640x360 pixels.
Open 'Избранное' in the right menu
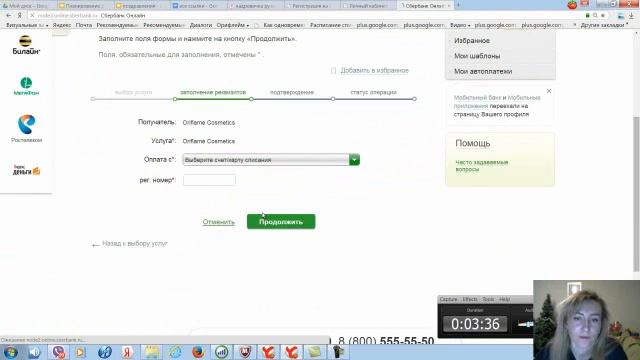click(x=472, y=41)
